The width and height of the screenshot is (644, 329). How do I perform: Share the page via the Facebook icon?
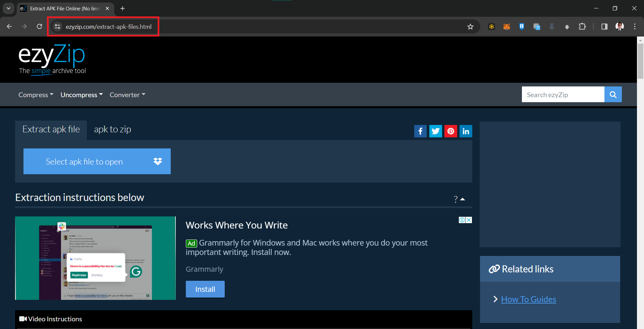click(420, 131)
